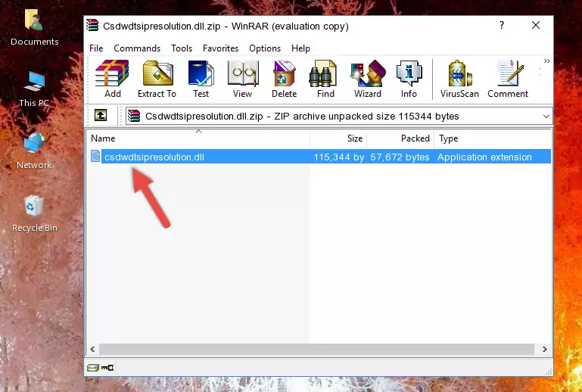This screenshot has height=392, width=582.
Task: Open the Find binoculars tool
Action: pyautogui.click(x=325, y=79)
